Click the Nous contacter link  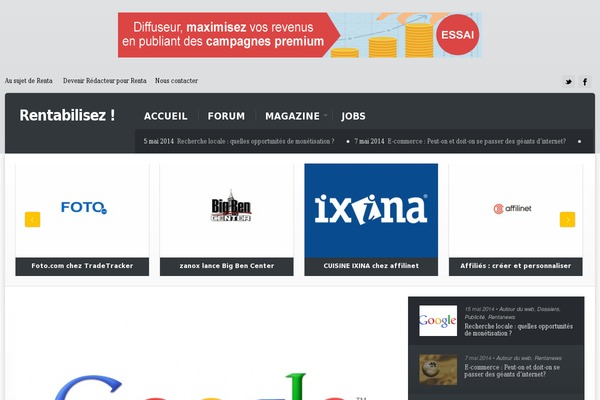pos(176,81)
